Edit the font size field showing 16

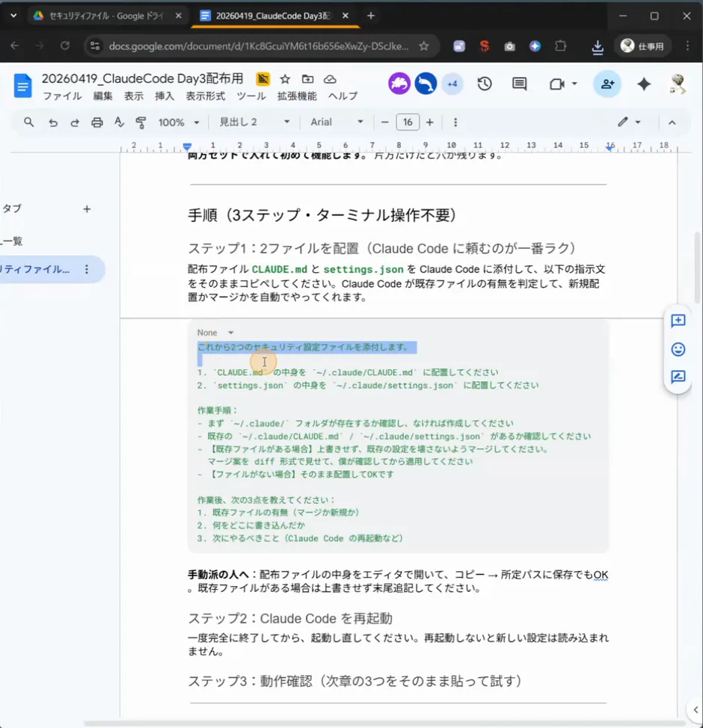point(408,122)
